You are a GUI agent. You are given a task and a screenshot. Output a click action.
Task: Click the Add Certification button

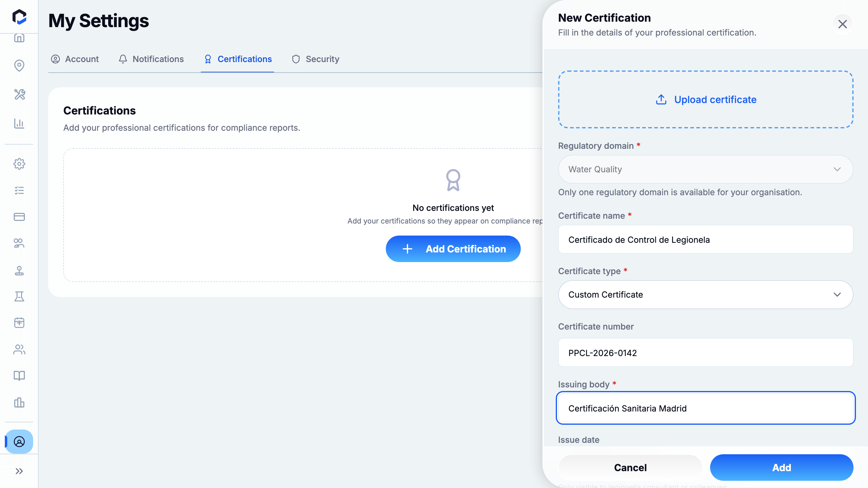(453, 249)
